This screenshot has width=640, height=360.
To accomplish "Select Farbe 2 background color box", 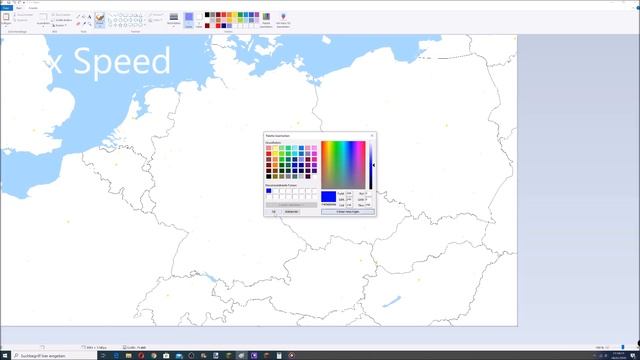I will coord(199,20).
